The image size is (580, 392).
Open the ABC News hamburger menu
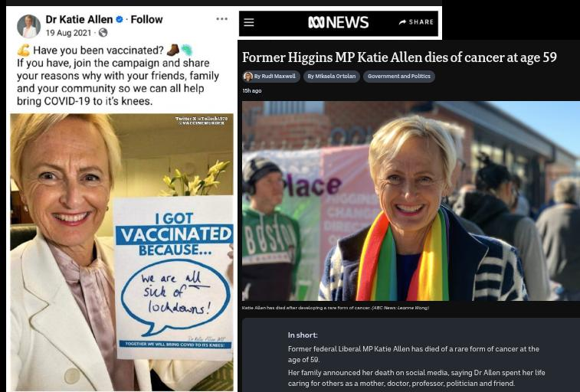click(x=249, y=22)
